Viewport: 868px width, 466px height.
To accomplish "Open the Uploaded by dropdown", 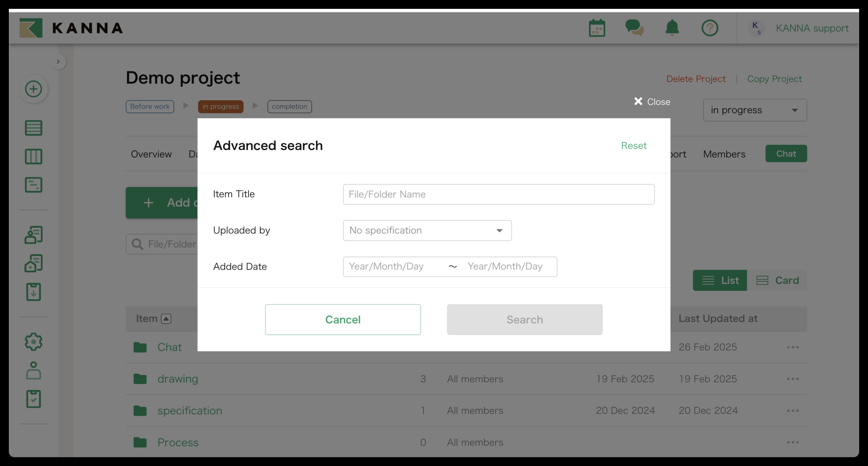I will click(x=427, y=230).
